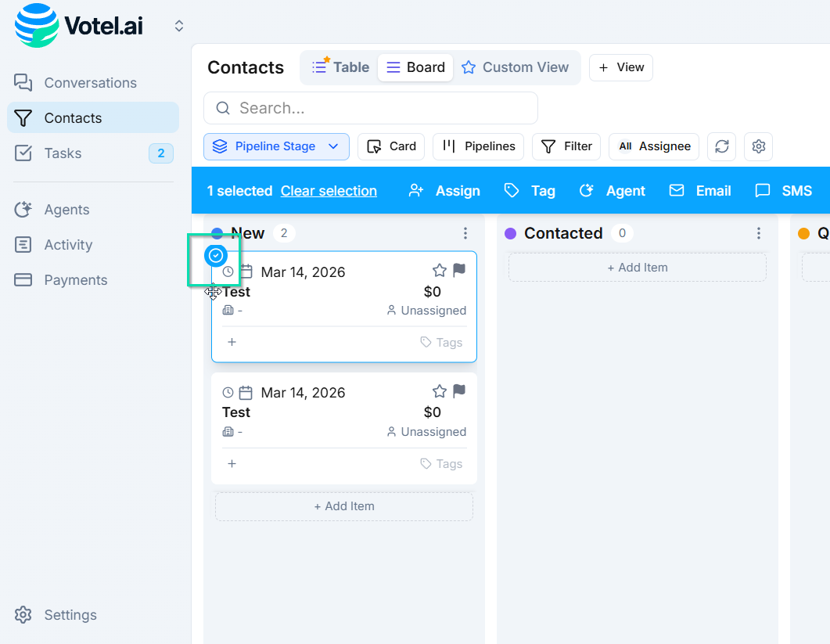Star the first Test contact card
Image resolution: width=830 pixels, height=644 pixels.
[x=440, y=271]
